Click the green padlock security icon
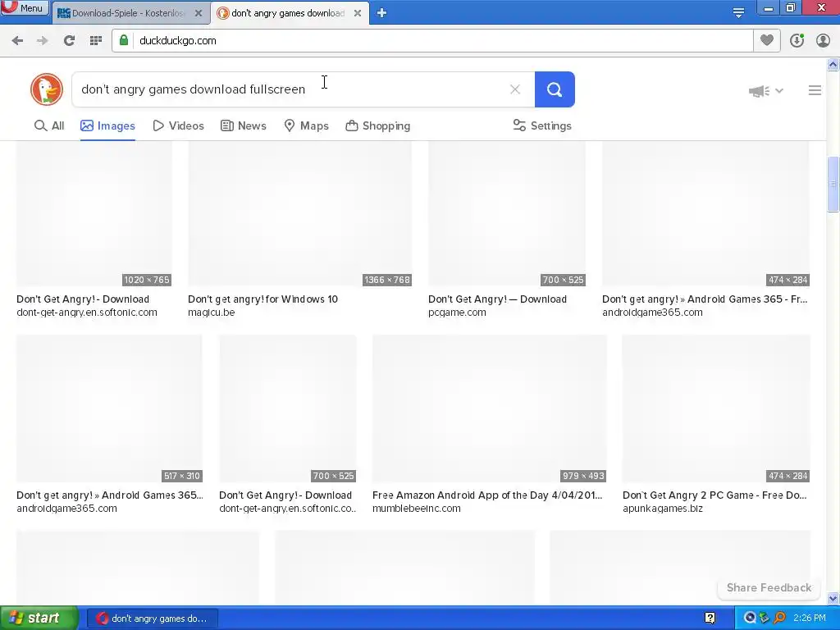Image resolution: width=840 pixels, height=630 pixels. pyautogui.click(x=124, y=41)
